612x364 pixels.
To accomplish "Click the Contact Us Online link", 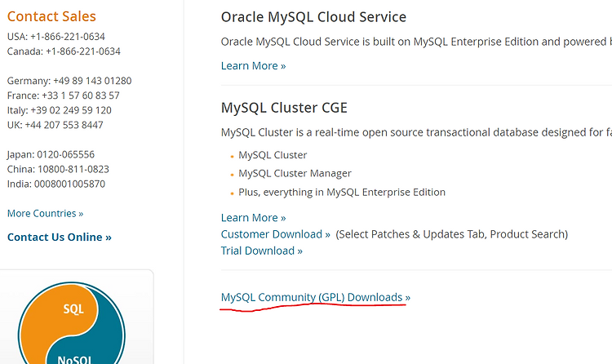I will pyautogui.click(x=59, y=237).
